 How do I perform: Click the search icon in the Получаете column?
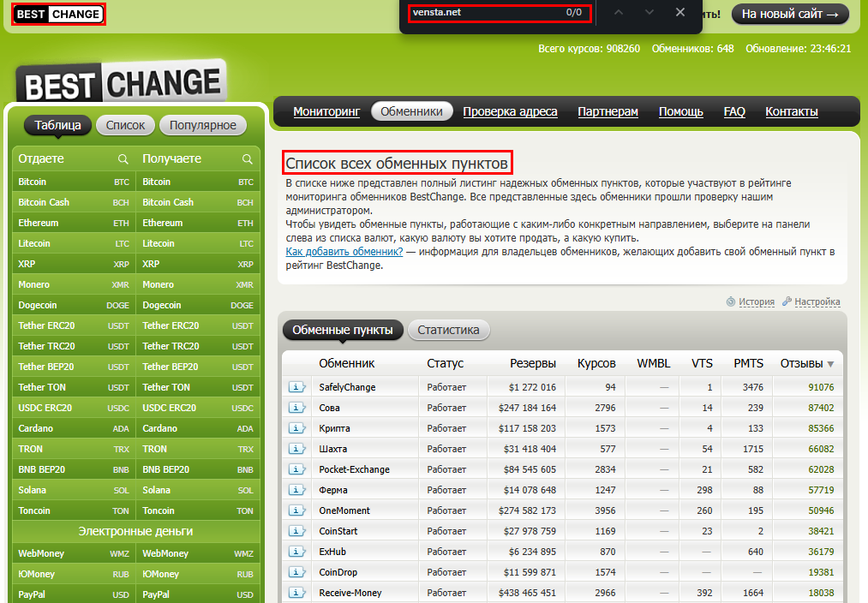248,159
